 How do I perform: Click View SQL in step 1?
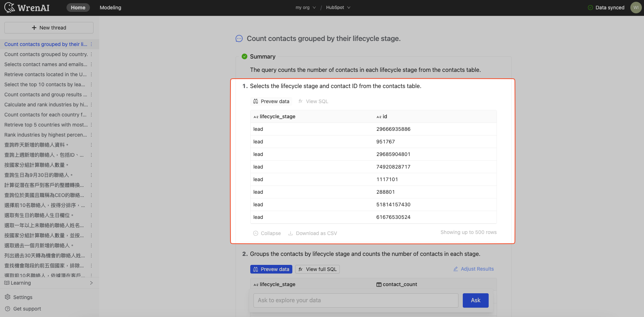click(314, 101)
